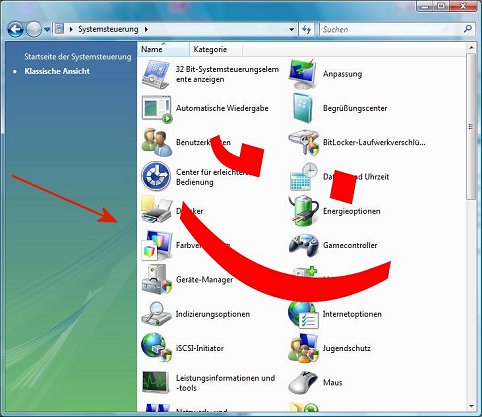Select the iSCSI-Initiator label
The width and height of the screenshot is (482, 417).
[x=200, y=348]
